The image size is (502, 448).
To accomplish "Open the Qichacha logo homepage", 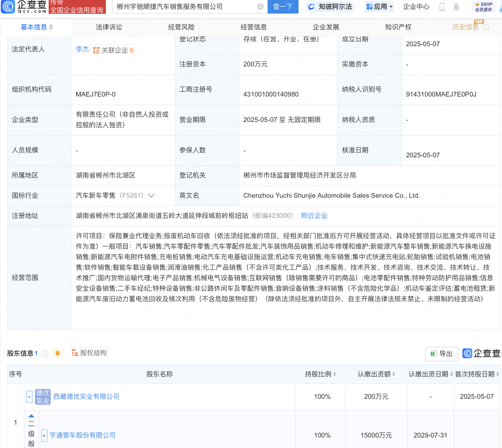I will 24,7.
